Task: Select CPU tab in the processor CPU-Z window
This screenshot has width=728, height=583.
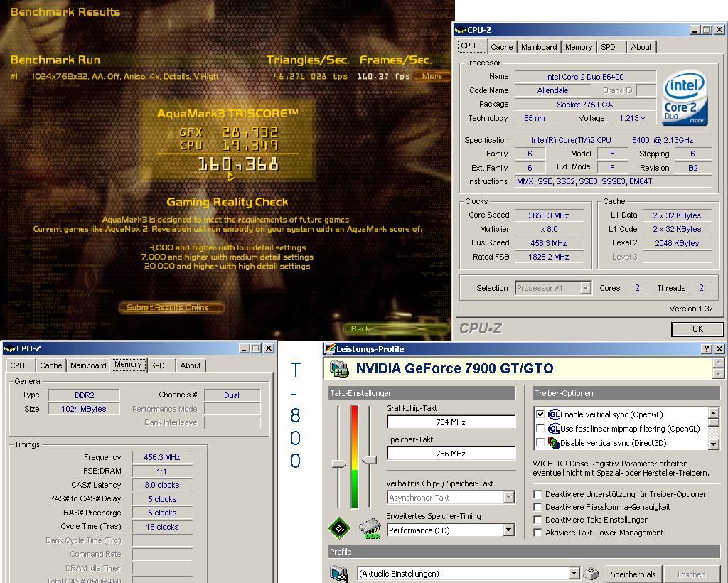Action: (x=472, y=46)
